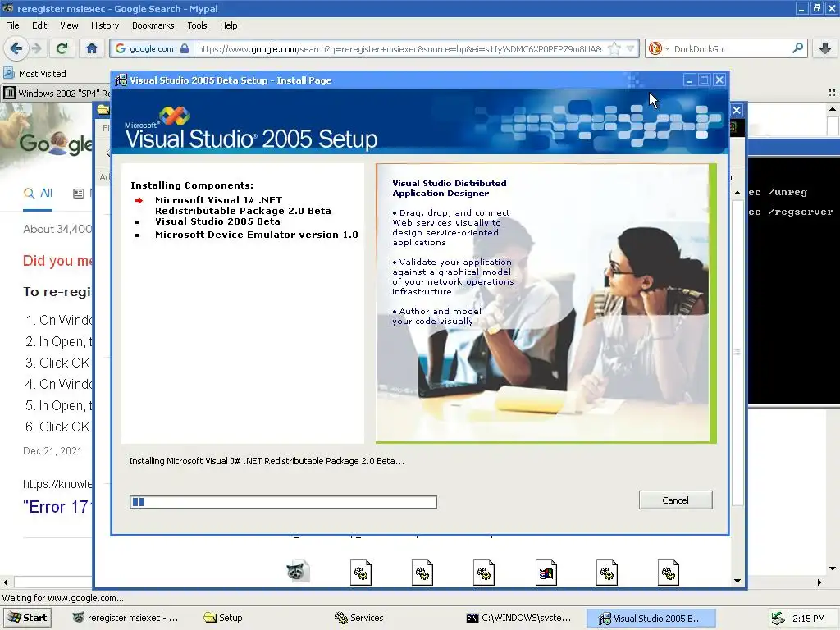Click the Visual Studio setup title bar icon
Screen dimensions: 840x630
121,80
